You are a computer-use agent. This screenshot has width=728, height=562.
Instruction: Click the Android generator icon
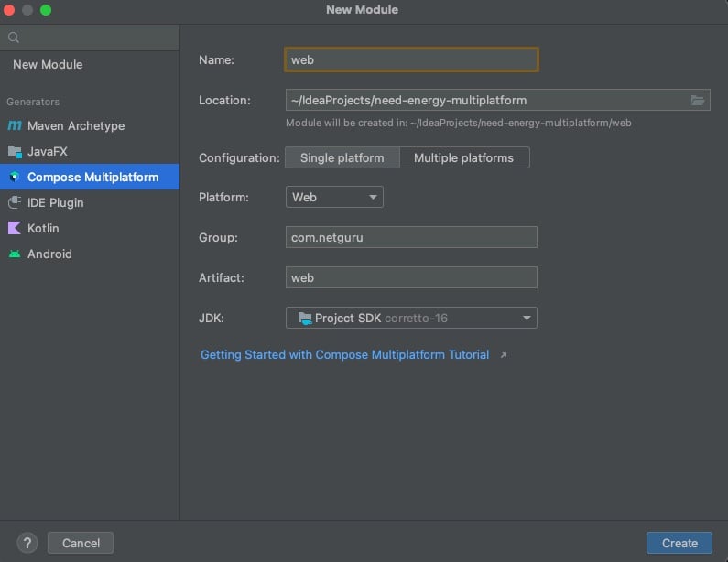coord(14,254)
